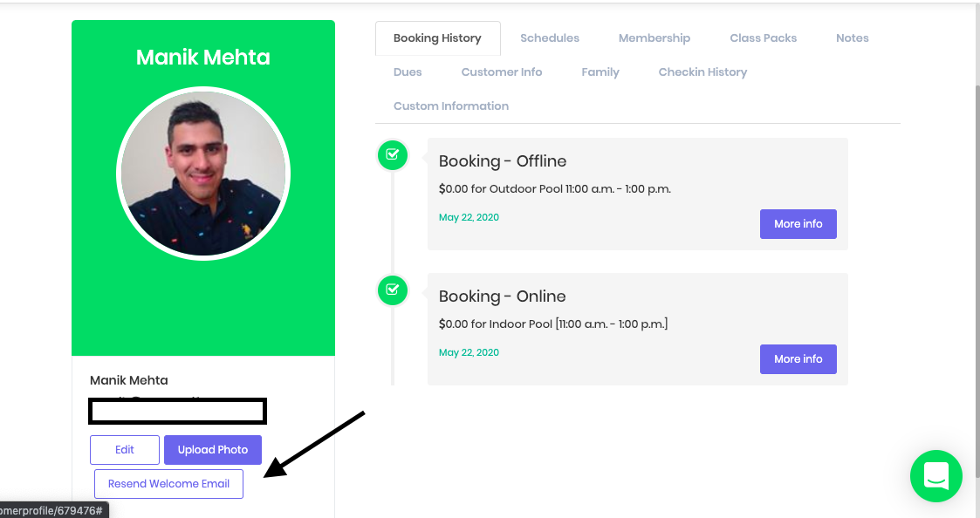980x518 pixels.
Task: Click the green chat widget icon
Action: pos(935,476)
